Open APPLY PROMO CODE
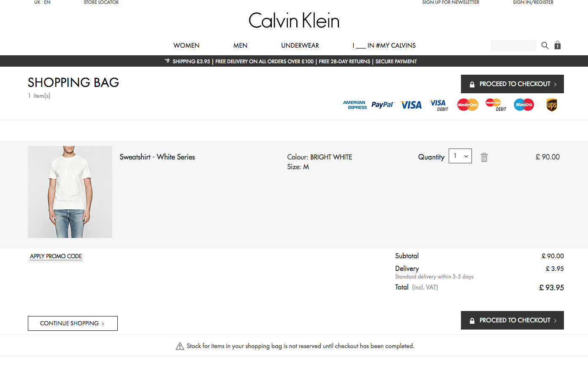Screen dimensions: 588x365 [x=56, y=256]
